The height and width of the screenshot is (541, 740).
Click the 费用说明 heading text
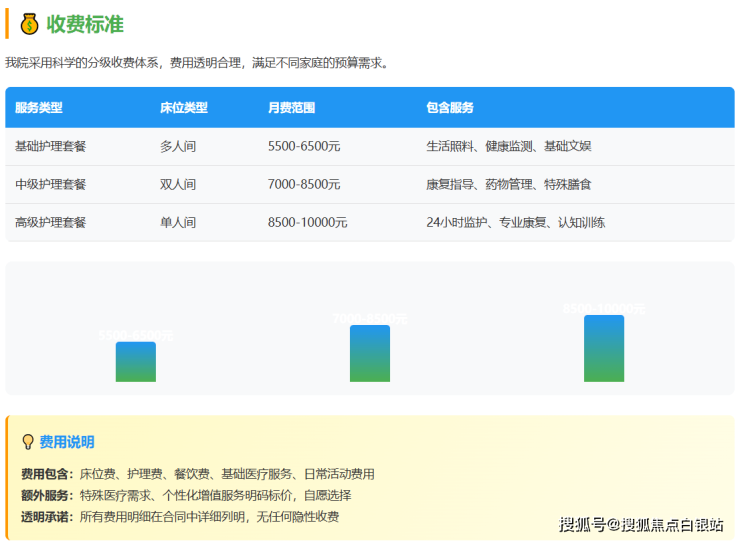pyautogui.click(x=67, y=442)
